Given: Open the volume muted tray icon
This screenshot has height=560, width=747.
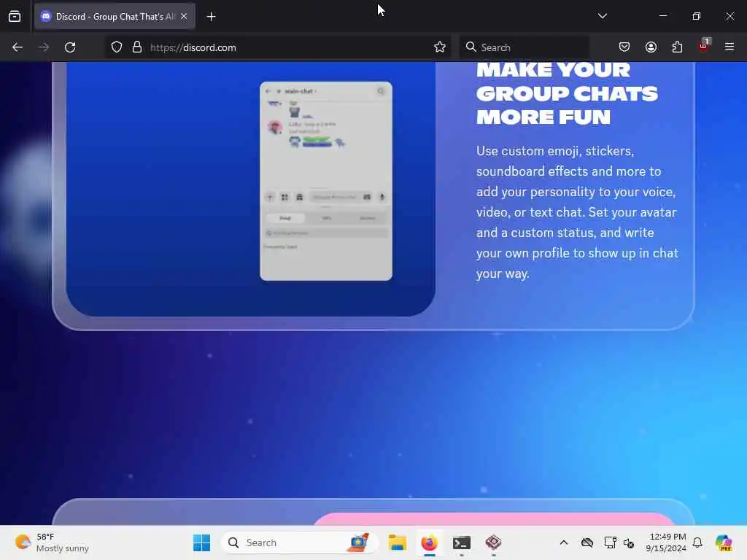Looking at the screenshot, I should (629, 542).
